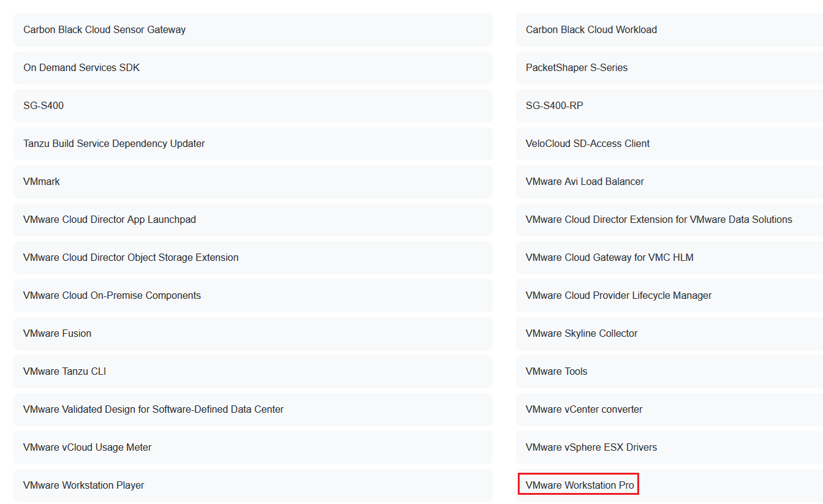
Task: Open VMware vCloud Usage Meter
Action: click(x=253, y=448)
